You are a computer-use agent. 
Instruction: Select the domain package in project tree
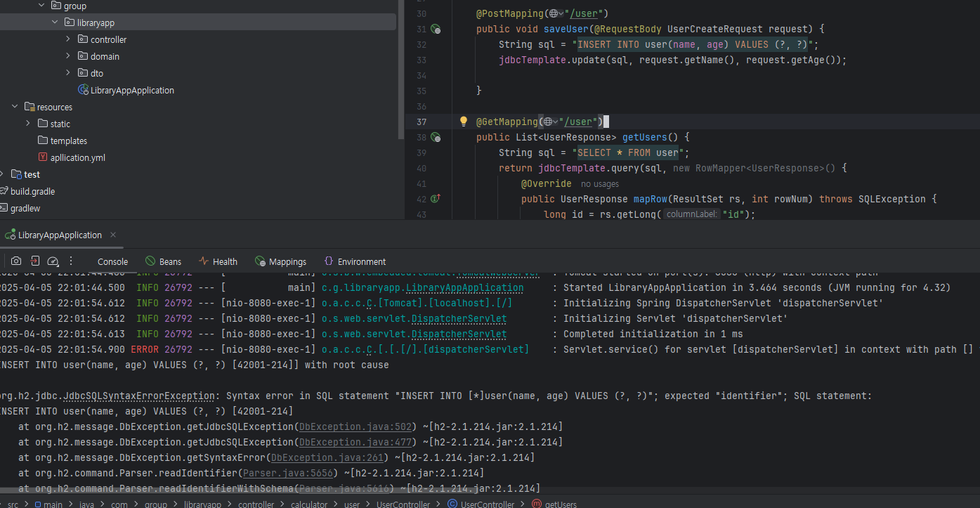point(105,56)
